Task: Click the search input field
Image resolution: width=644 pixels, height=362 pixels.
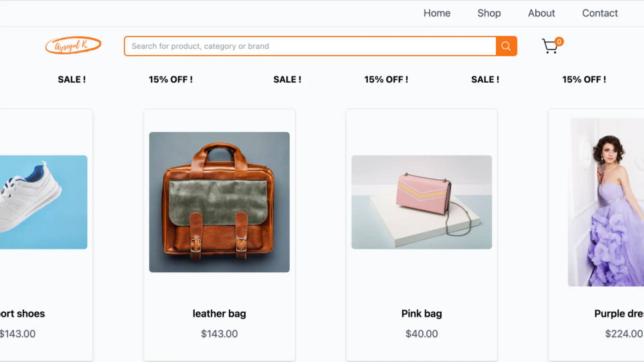Action: tap(302, 46)
